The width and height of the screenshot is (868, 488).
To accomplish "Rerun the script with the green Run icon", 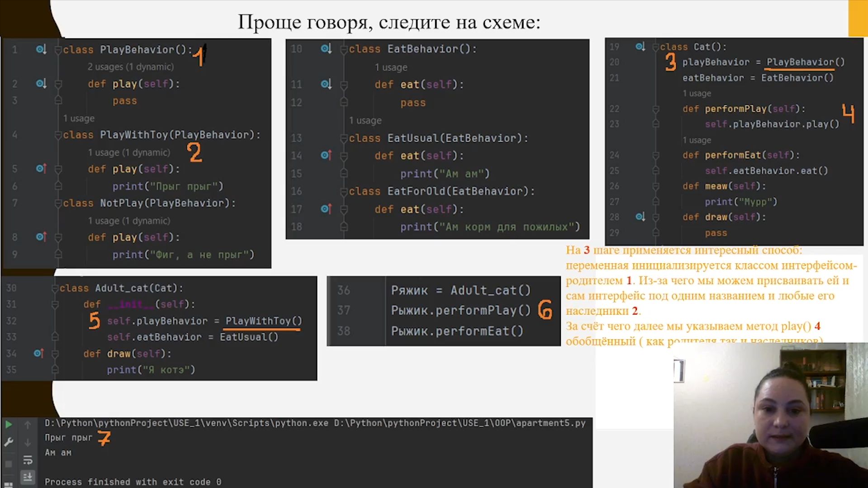I will [x=9, y=424].
